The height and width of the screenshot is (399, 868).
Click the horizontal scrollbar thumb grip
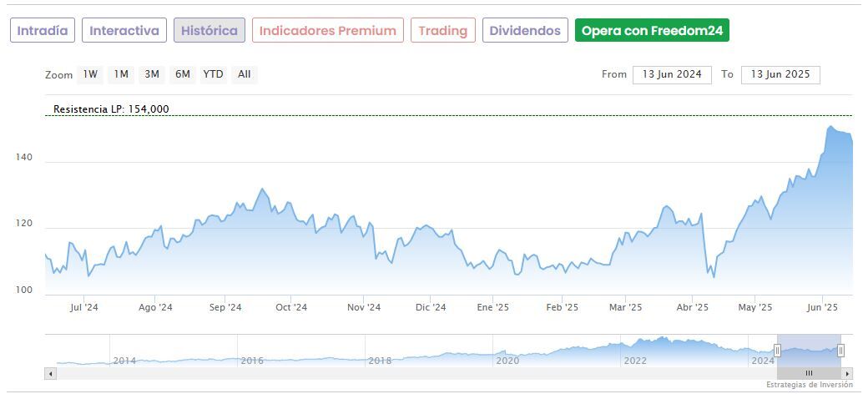click(x=809, y=373)
